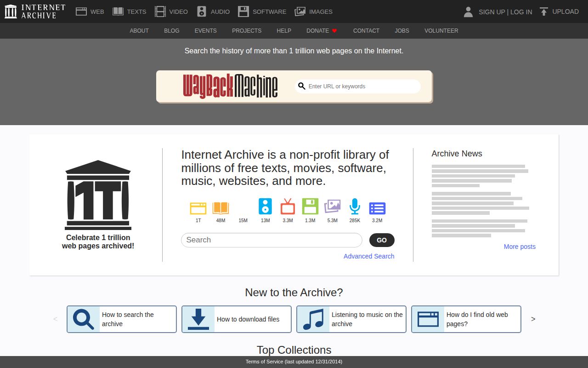Viewport: 588px width, 368px height.
Task: Select the TEXTS icon in the navigation bar
Action: [119, 11]
